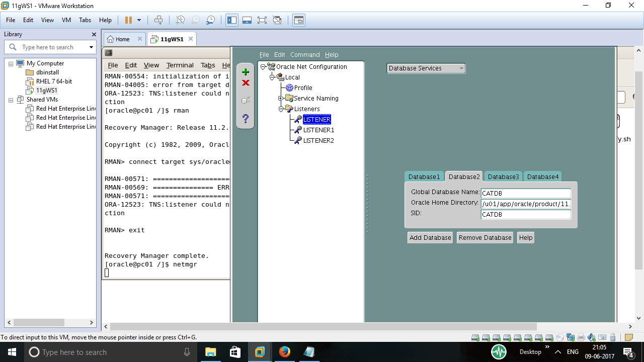Switch to the Database4 tab
Viewport: 644px width, 362px height.
(x=543, y=176)
